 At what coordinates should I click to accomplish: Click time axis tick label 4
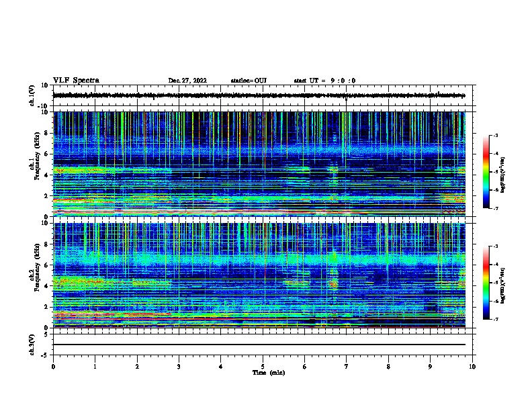[221, 367]
